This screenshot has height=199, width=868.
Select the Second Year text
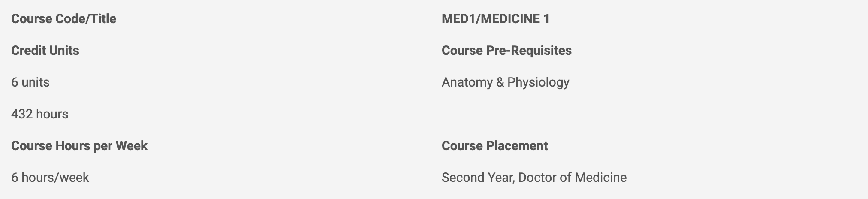coord(477,178)
